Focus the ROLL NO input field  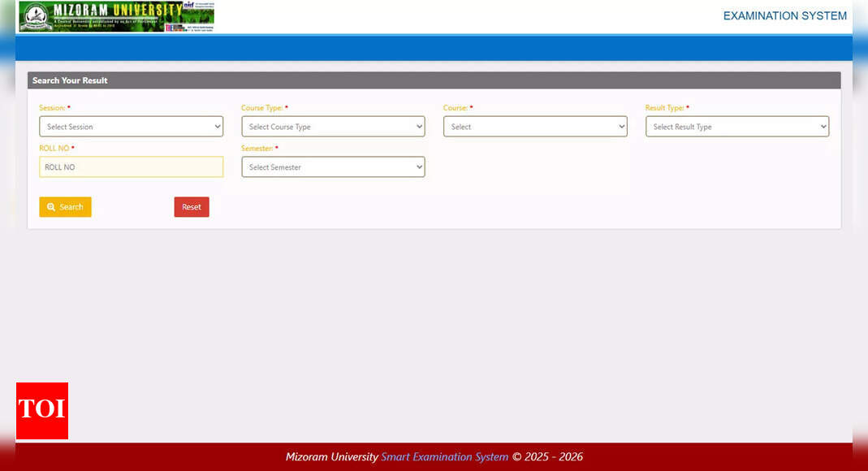tap(131, 167)
